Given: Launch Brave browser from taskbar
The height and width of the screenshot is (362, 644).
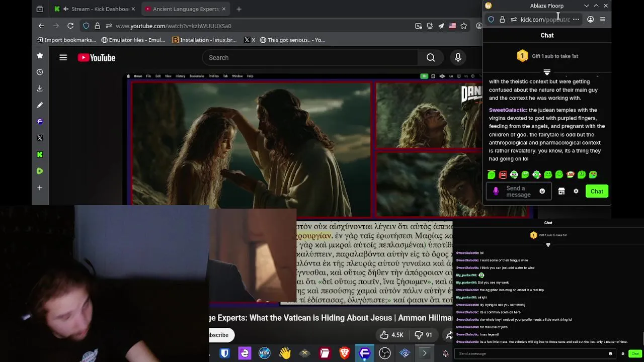Looking at the screenshot, I should (345, 353).
